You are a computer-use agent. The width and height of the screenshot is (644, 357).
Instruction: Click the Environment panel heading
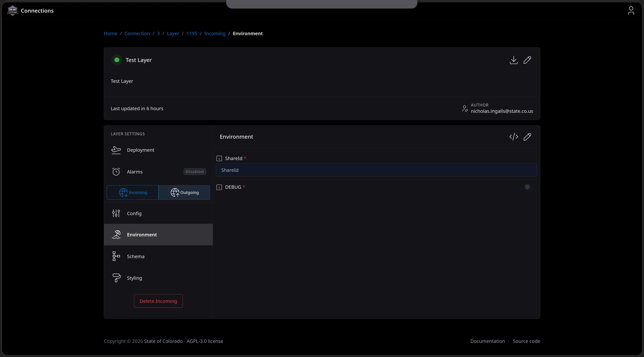click(236, 137)
